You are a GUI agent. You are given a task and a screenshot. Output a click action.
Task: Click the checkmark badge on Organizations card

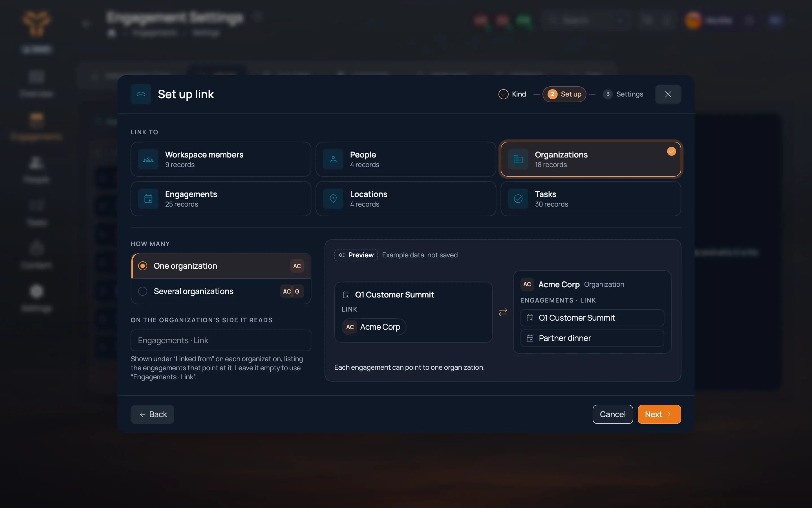click(x=671, y=151)
